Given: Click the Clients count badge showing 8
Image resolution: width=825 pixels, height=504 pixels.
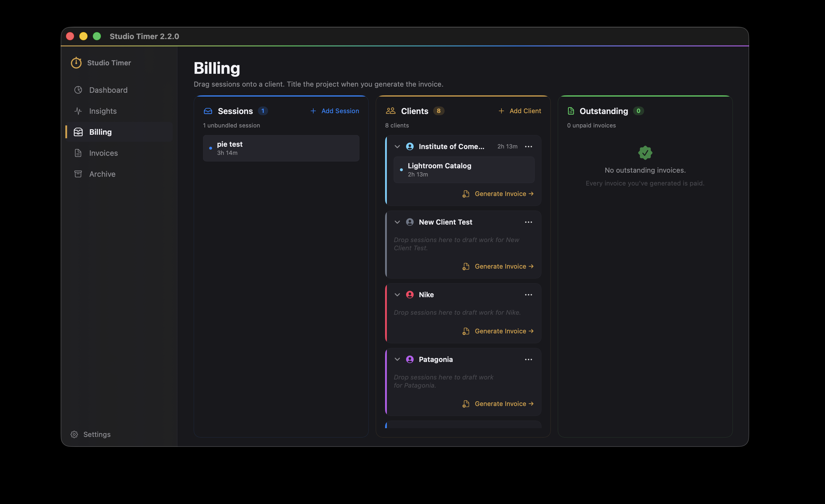Looking at the screenshot, I should (x=439, y=111).
